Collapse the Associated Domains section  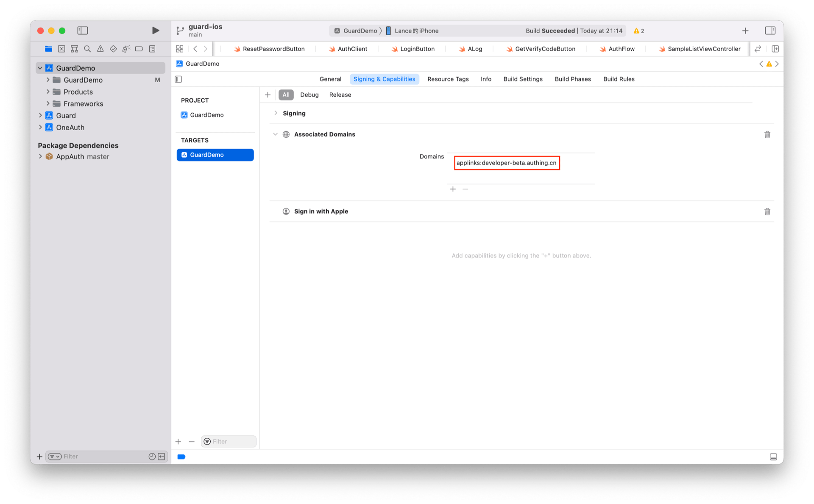point(276,134)
